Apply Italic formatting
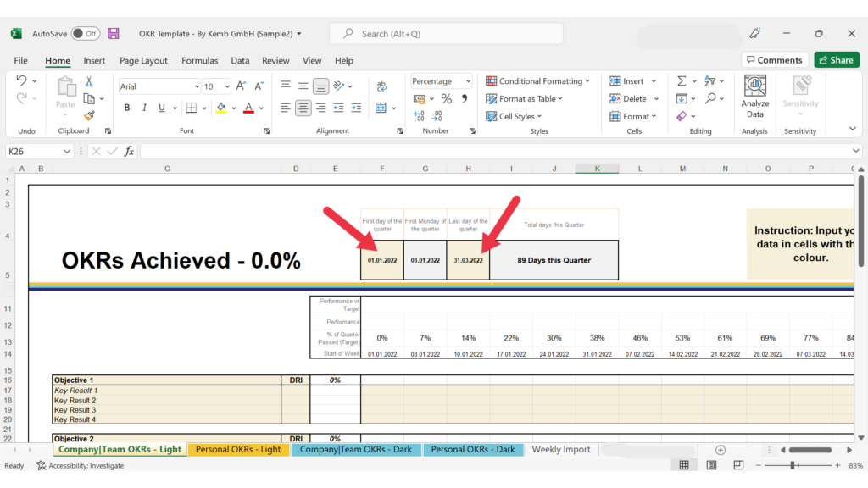 [x=144, y=108]
